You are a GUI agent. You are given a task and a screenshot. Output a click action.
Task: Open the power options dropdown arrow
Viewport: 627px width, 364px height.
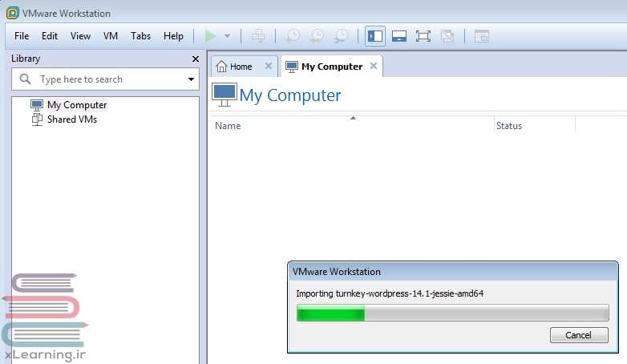(x=227, y=36)
